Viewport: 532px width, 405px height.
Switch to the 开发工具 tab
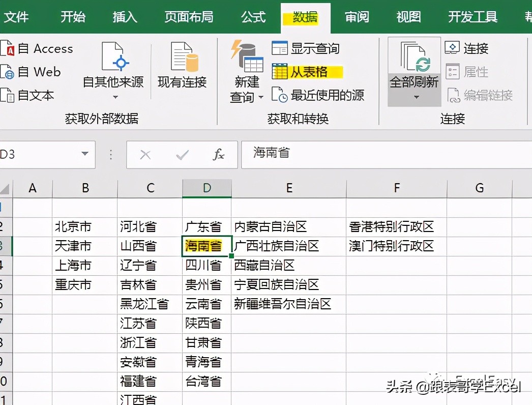472,17
